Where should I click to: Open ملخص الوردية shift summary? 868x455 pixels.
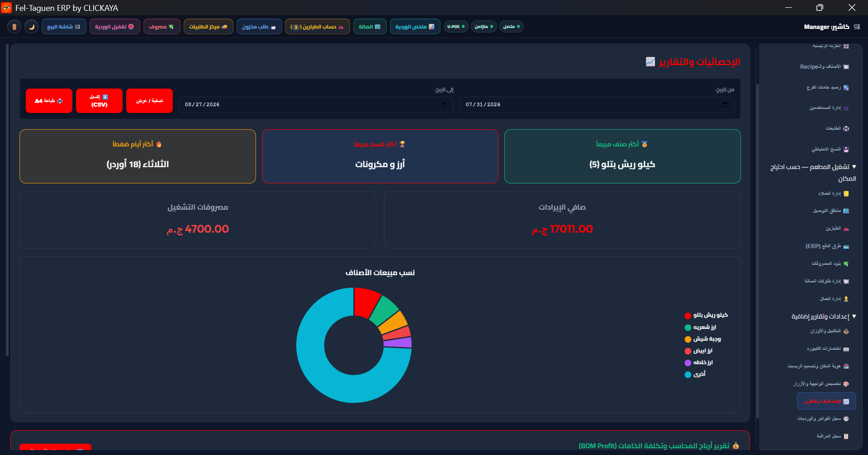point(415,27)
